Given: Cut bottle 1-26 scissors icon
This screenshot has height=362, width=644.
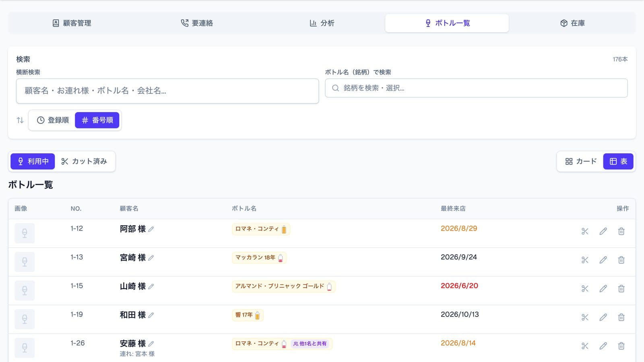Looking at the screenshot, I should tap(585, 346).
